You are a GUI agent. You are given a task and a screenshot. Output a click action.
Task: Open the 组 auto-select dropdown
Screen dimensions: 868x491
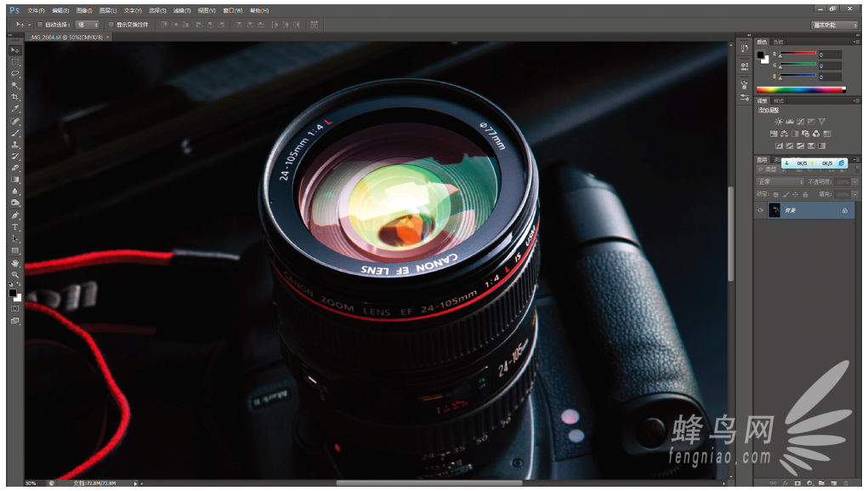[x=87, y=25]
